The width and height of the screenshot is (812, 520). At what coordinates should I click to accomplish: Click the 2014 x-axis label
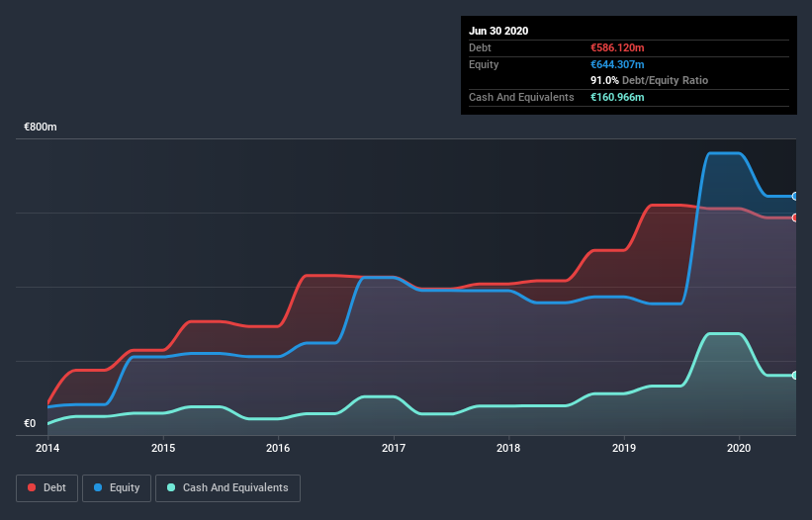47,448
